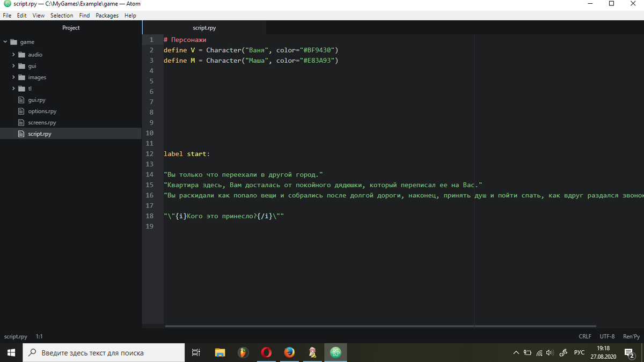Click the audio folder icon in the tree
The height and width of the screenshot is (362, 644).
click(22, 55)
